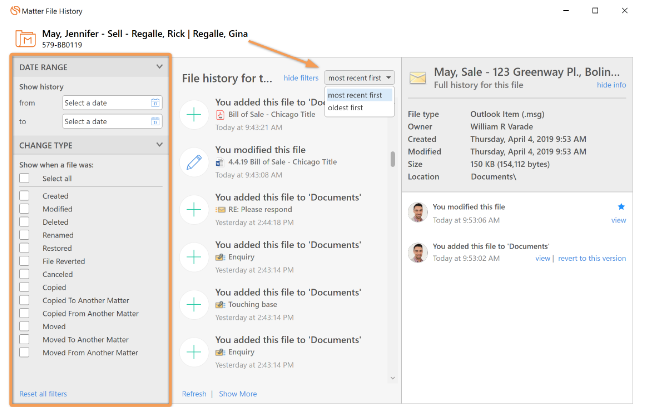
Task: Open the 'most recent first' sort dropdown
Action: tap(359, 78)
